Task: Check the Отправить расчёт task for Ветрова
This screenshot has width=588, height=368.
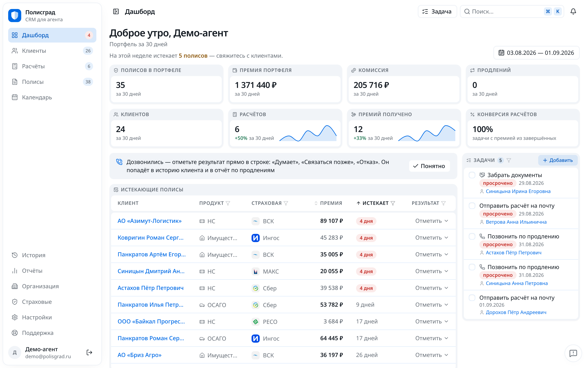Action: click(472, 206)
